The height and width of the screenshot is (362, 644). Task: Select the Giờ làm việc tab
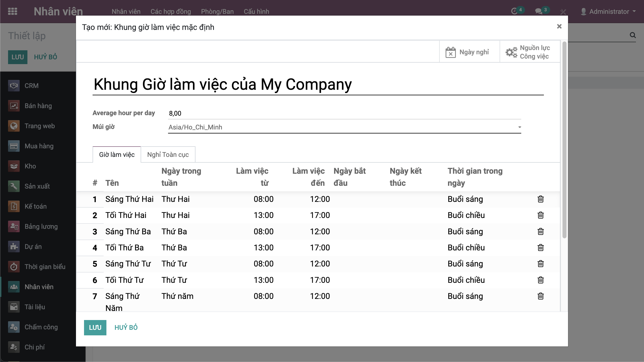click(117, 155)
